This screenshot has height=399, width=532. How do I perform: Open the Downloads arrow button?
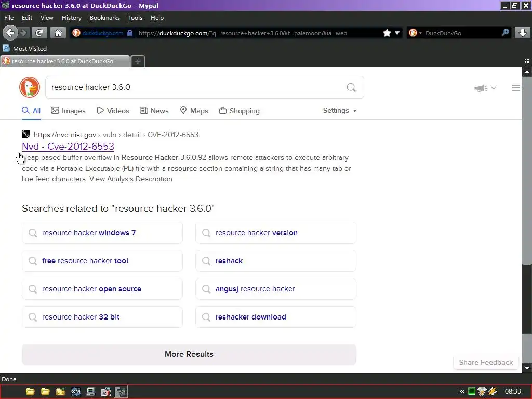click(523, 33)
